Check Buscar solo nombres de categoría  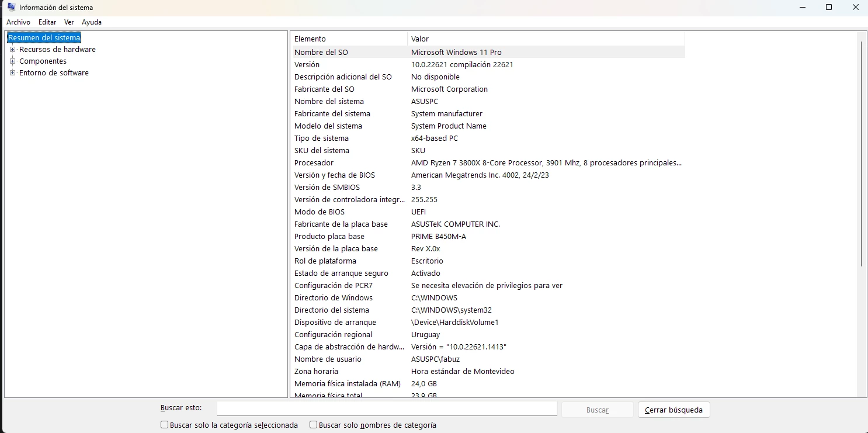pos(314,425)
